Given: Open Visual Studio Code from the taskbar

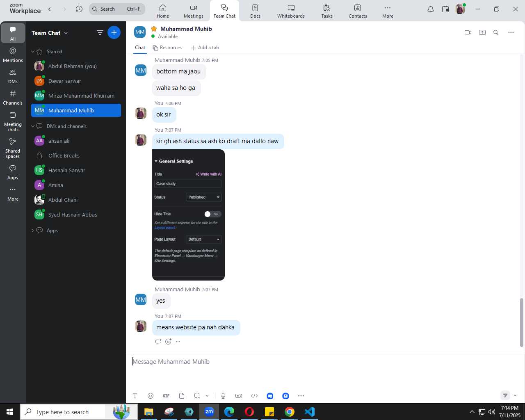Looking at the screenshot, I should click(x=310, y=412).
